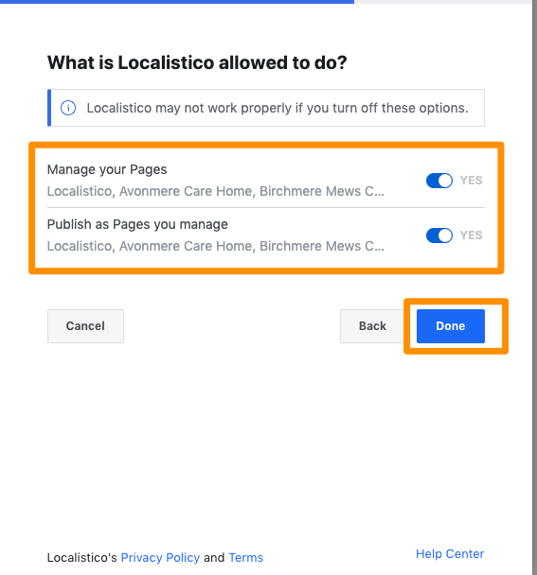Open the Help Center link

click(x=450, y=554)
